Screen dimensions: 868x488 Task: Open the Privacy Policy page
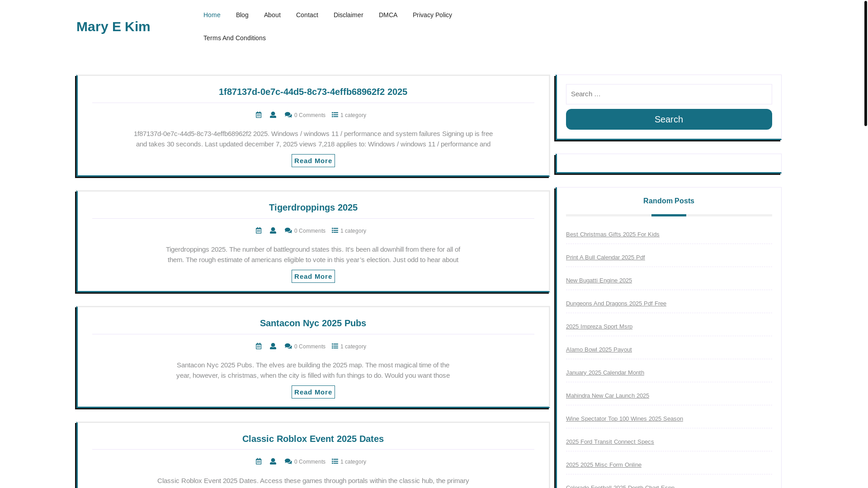pos(432,15)
